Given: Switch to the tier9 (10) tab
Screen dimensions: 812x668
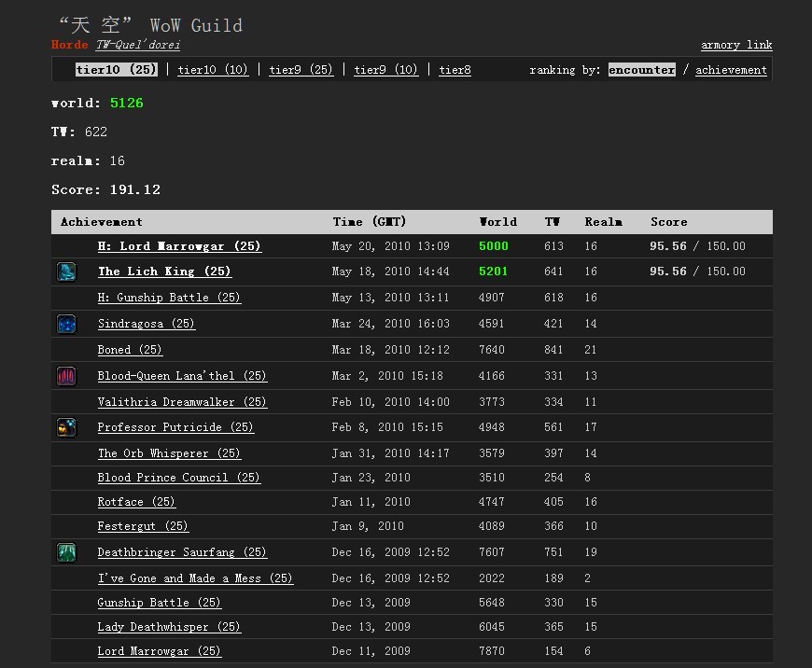Looking at the screenshot, I should [x=385, y=69].
